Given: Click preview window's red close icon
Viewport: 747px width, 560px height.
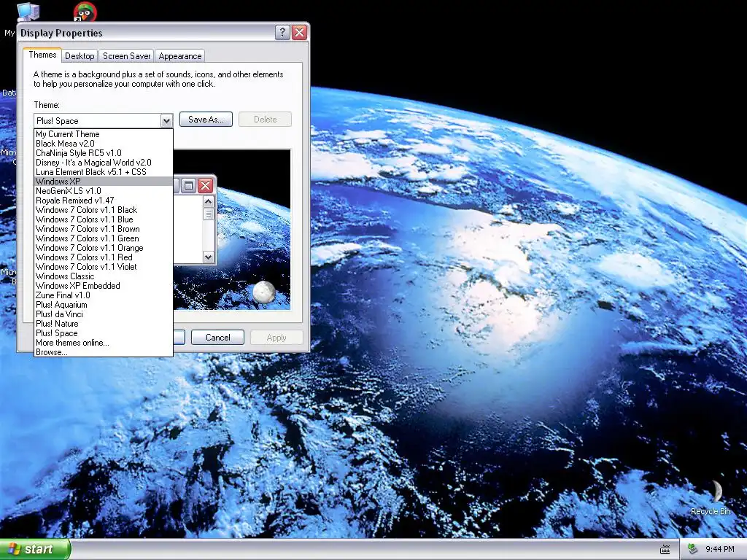Looking at the screenshot, I should click(205, 185).
